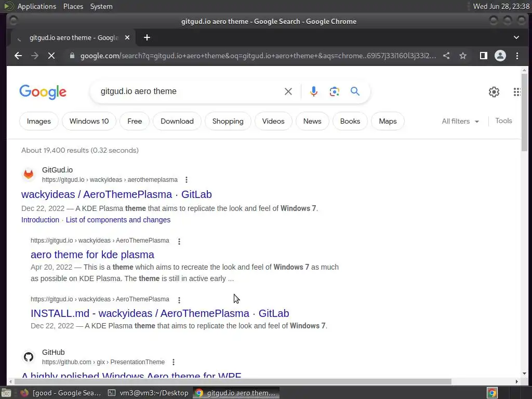Image resolution: width=532 pixels, height=399 pixels.
Task: Click the clock Wed Jun 28, 23:38
Action: coord(501,6)
